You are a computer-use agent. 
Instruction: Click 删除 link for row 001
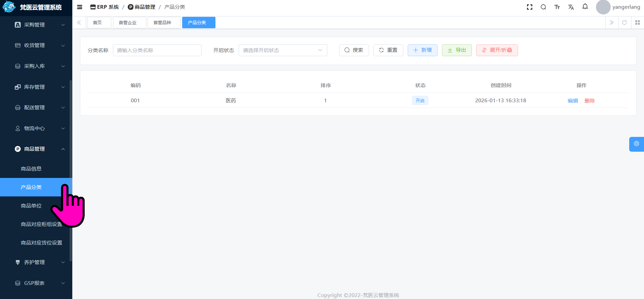590,101
